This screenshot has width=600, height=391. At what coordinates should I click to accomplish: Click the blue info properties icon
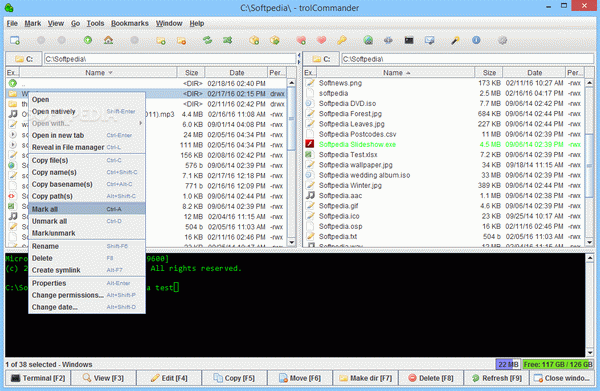coord(476,40)
